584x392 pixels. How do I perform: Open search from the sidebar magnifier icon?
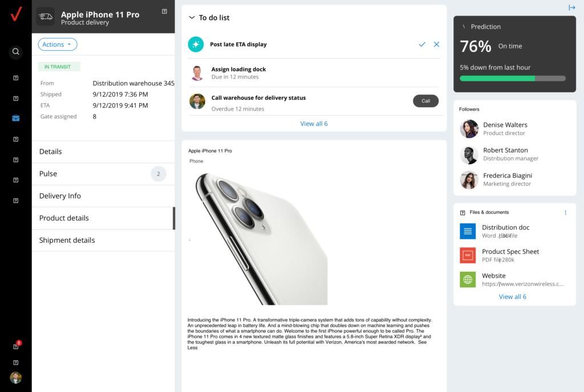coord(15,52)
